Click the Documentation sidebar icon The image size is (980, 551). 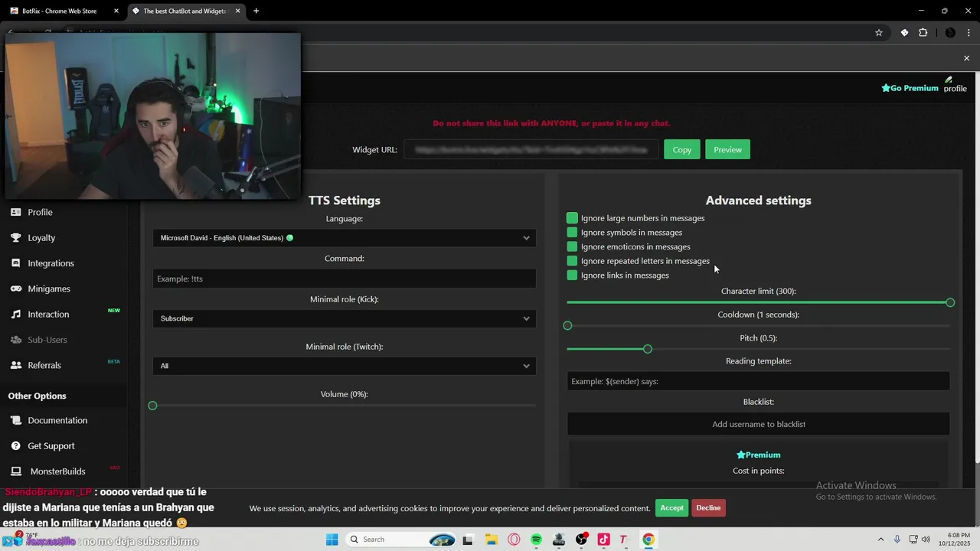(15, 420)
